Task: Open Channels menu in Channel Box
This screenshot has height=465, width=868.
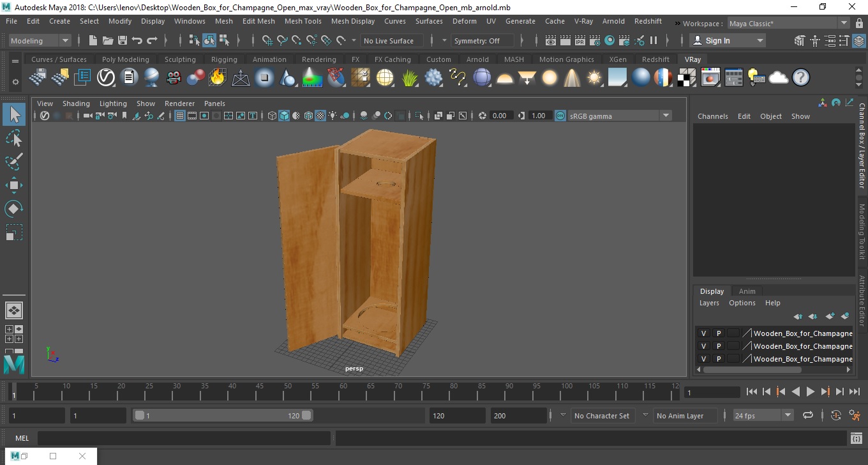Action: click(x=712, y=116)
